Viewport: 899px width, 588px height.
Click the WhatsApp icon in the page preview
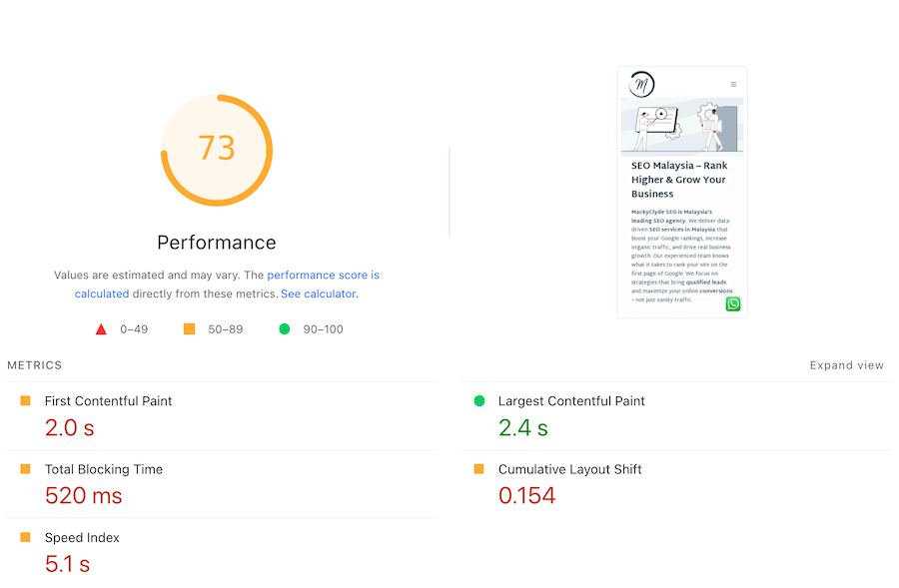tap(733, 303)
